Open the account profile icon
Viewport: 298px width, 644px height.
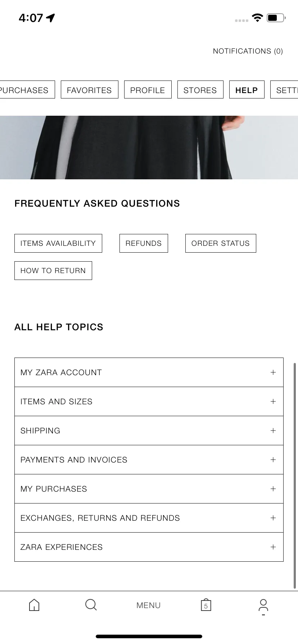point(263,605)
